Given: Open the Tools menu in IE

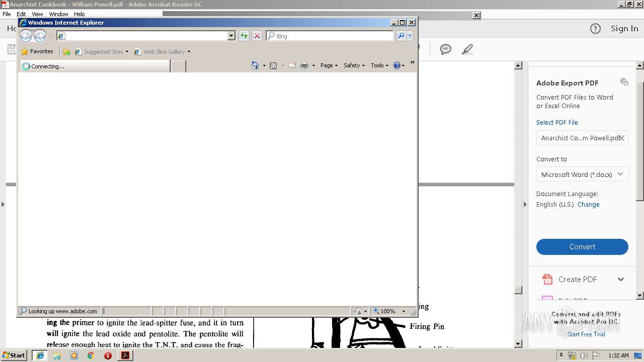Looking at the screenshot, I should 380,65.
